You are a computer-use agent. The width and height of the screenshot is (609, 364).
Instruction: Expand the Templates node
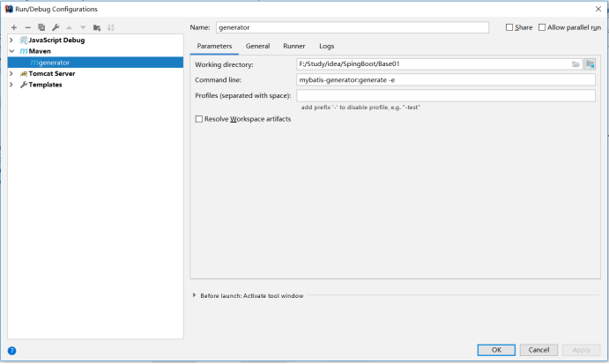pyautogui.click(x=11, y=85)
